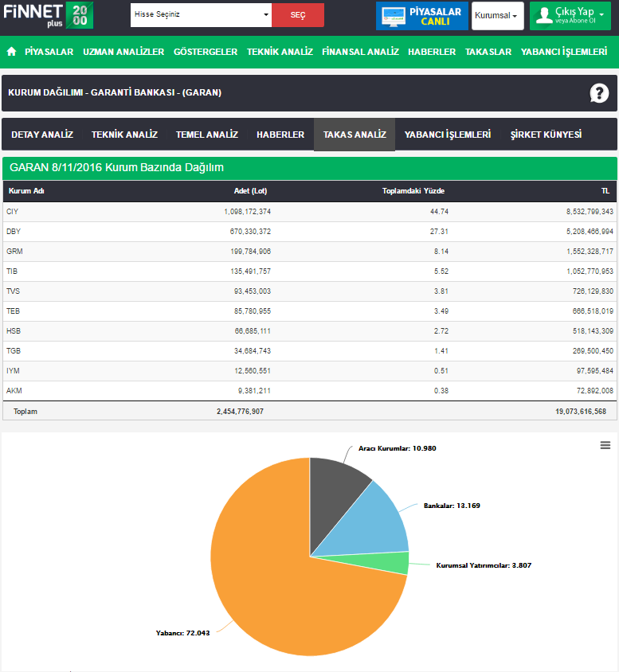The image size is (619, 672).
Task: Select the IYM row name
Action: [x=13, y=371]
